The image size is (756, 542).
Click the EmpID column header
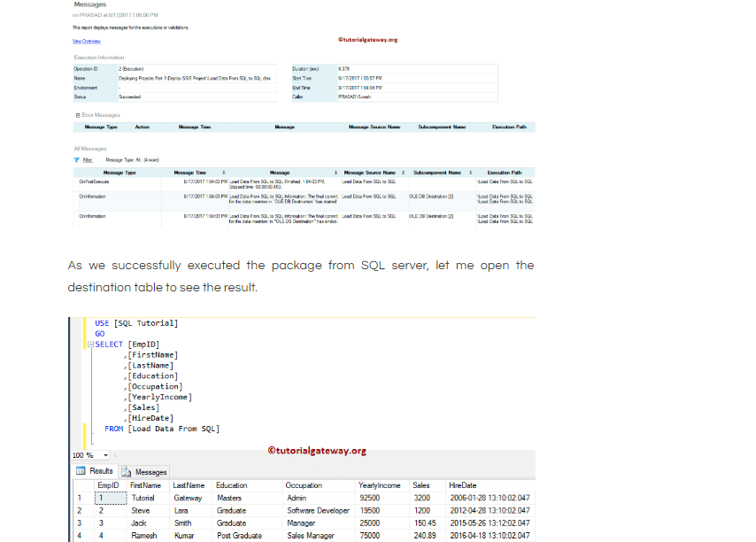108,485
